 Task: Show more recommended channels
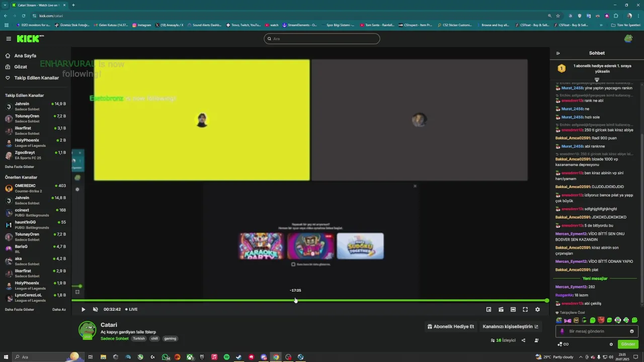(20, 309)
